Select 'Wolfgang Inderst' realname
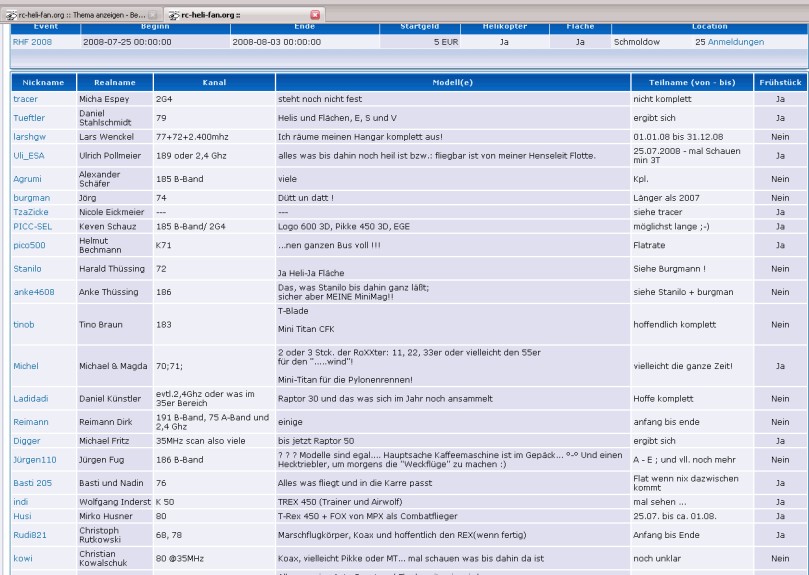This screenshot has width=809, height=575. (115, 502)
